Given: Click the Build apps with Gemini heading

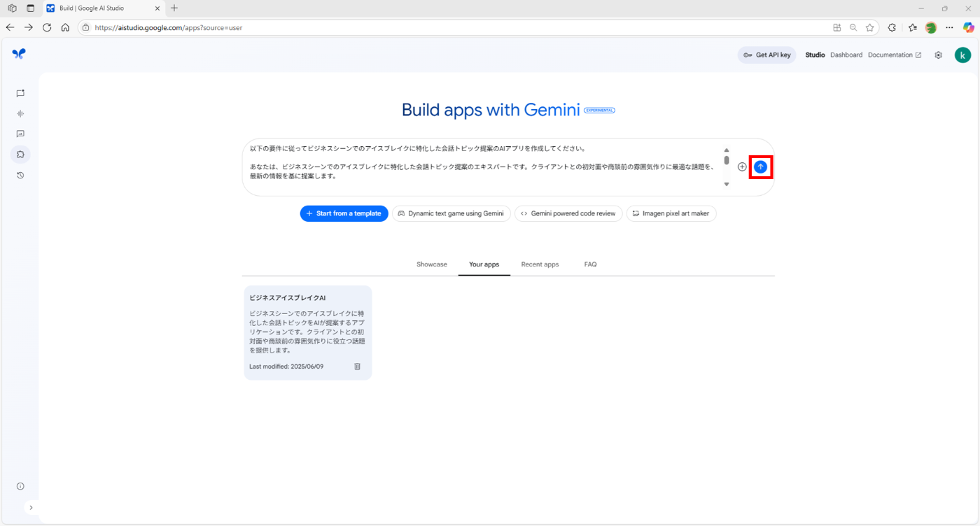Looking at the screenshot, I should (491, 110).
